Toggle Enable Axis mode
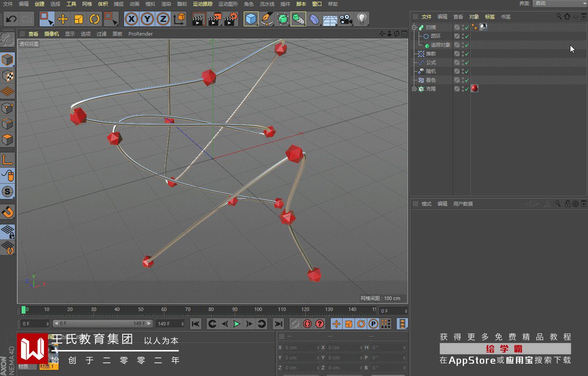 coord(7,160)
